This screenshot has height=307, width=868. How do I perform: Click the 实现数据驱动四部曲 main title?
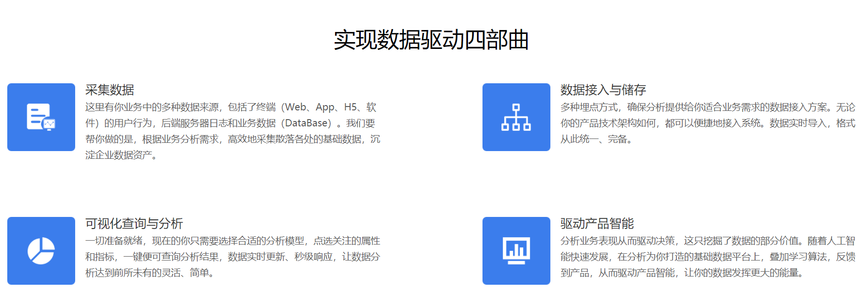(431, 40)
